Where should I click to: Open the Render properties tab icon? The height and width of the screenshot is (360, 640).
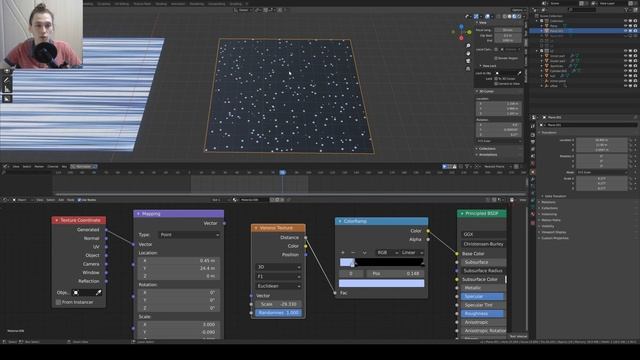[x=533, y=135]
